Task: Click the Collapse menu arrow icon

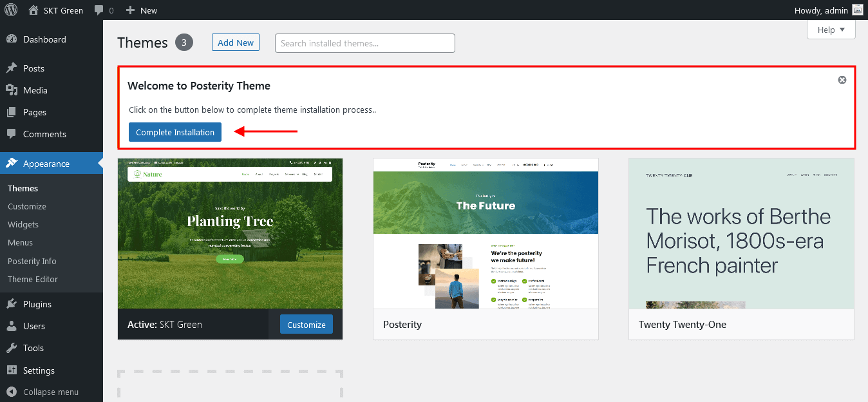Action: pyautogui.click(x=12, y=392)
